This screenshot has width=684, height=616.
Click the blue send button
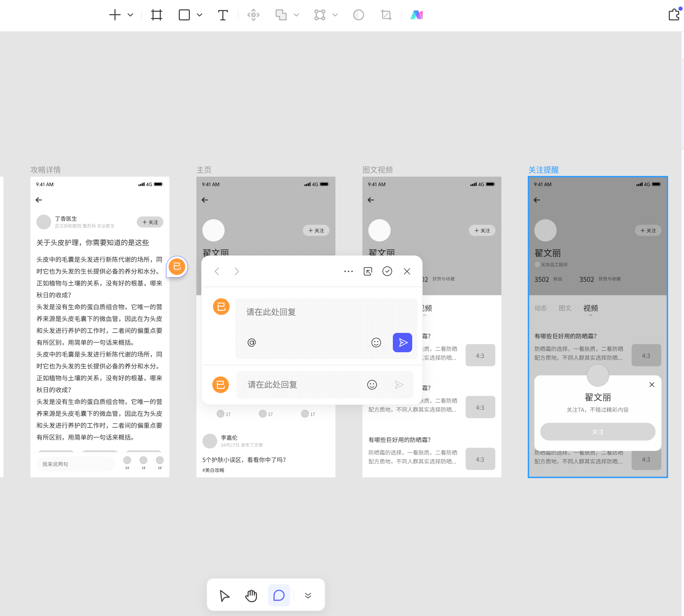(403, 343)
